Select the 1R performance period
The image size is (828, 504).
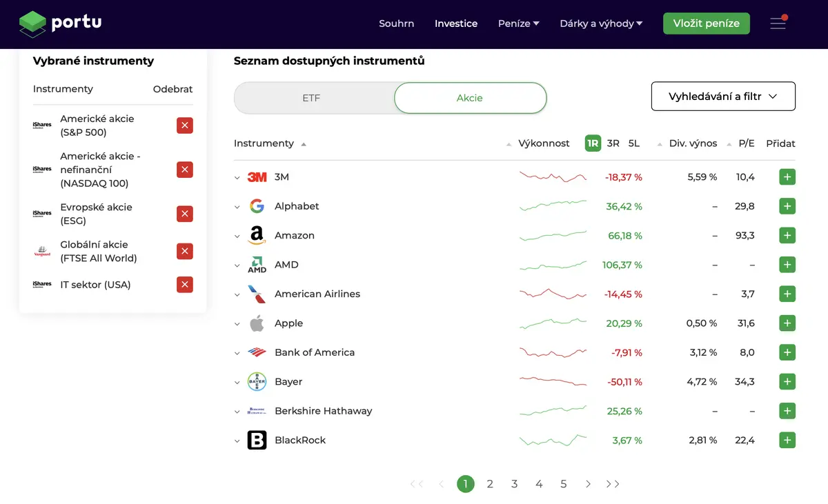[x=593, y=143]
